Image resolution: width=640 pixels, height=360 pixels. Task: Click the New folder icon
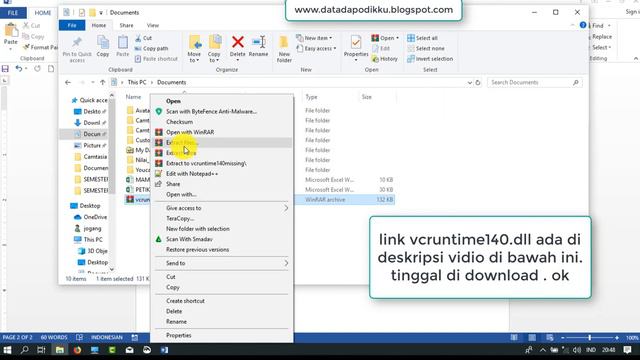coord(284,42)
